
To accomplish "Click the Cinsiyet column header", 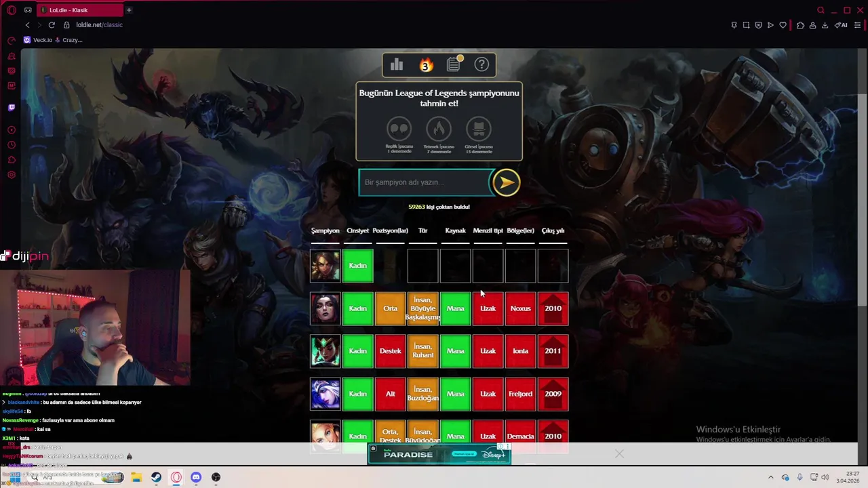I will 357,230.
